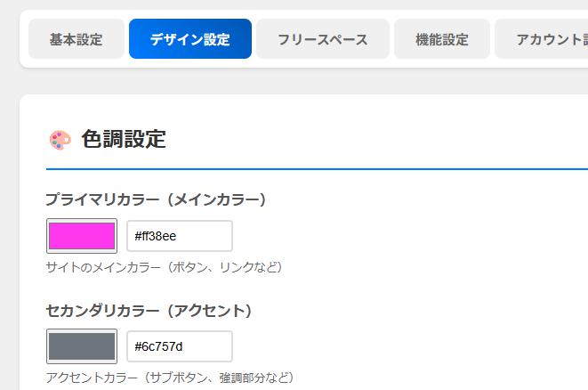Focus the #6c757d hex code field
This screenshot has height=390, width=588.
coord(179,346)
